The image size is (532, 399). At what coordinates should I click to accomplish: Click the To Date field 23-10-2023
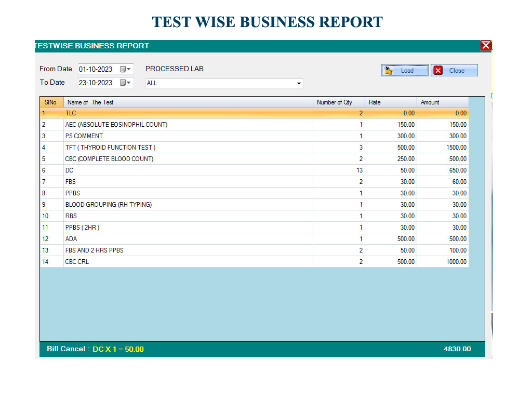(98, 83)
